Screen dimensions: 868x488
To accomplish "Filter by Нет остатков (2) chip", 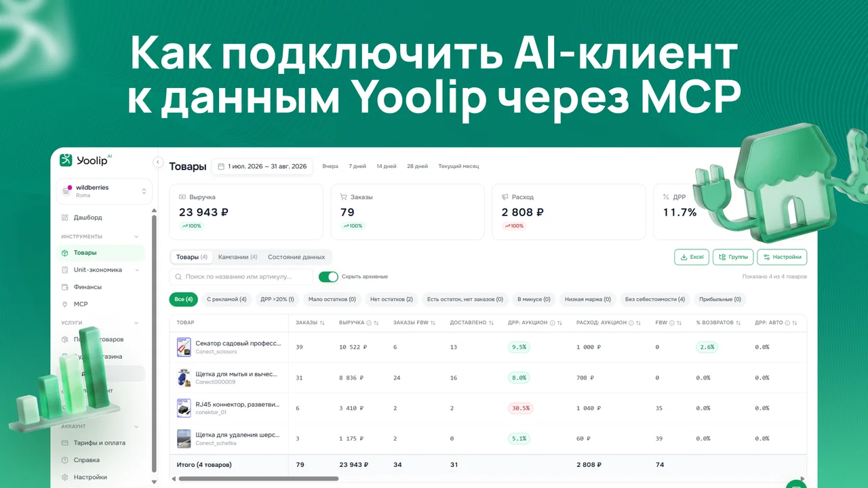I will coord(391,299).
